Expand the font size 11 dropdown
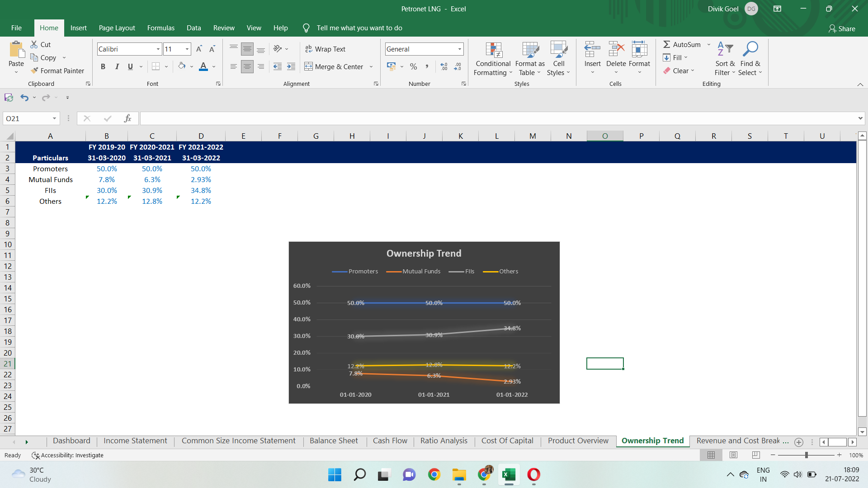Viewport: 868px width, 488px height. 187,49
